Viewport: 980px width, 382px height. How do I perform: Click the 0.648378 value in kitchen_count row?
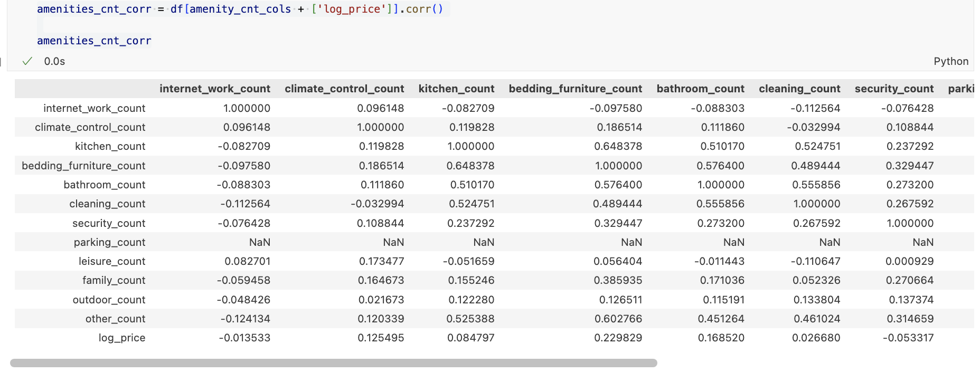(x=618, y=146)
